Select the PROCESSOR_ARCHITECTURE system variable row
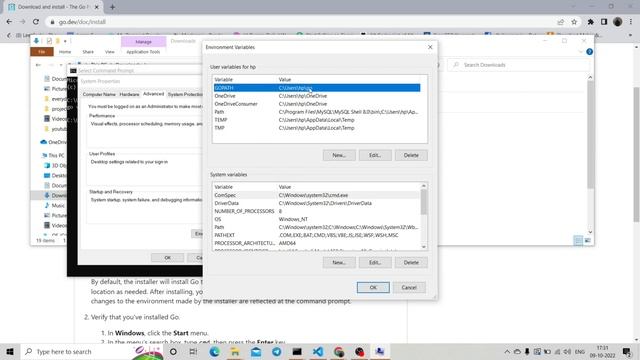640x360 pixels. (x=316, y=243)
